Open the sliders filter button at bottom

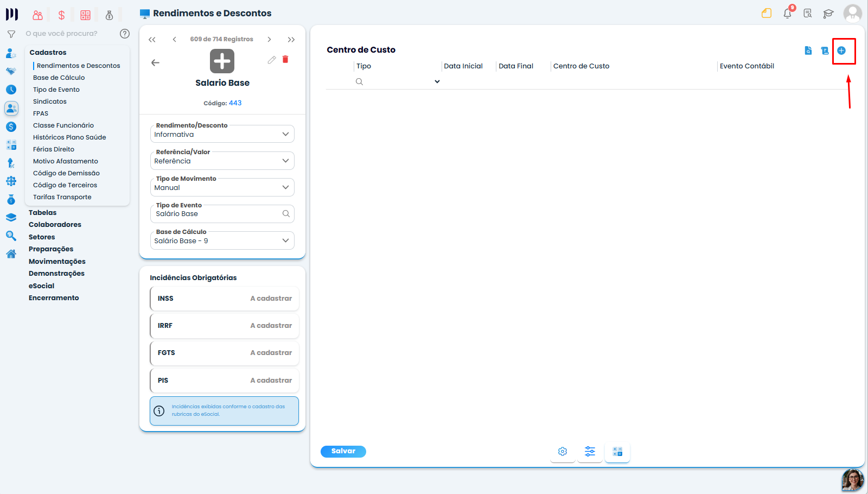click(590, 452)
